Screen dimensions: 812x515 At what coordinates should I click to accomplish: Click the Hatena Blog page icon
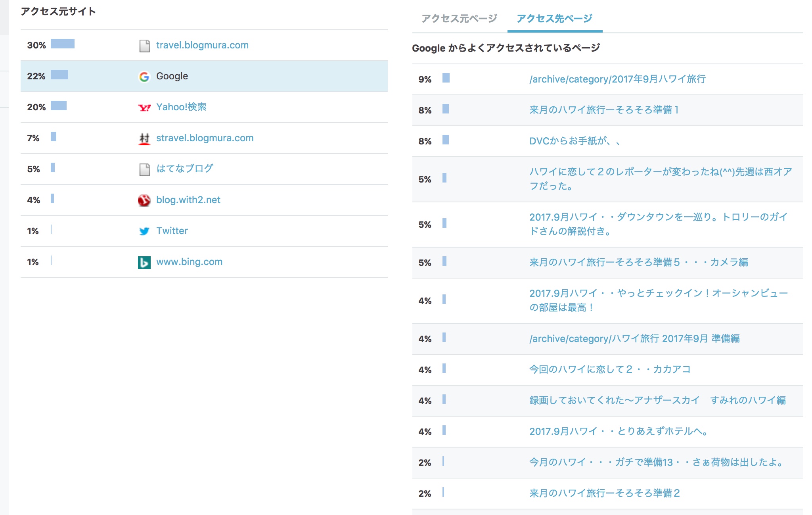pos(144,169)
